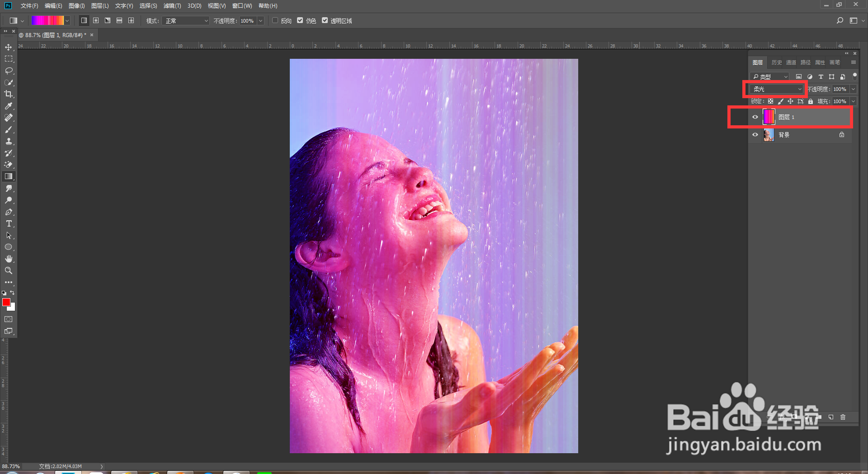Choose linear gradient style

84,20
